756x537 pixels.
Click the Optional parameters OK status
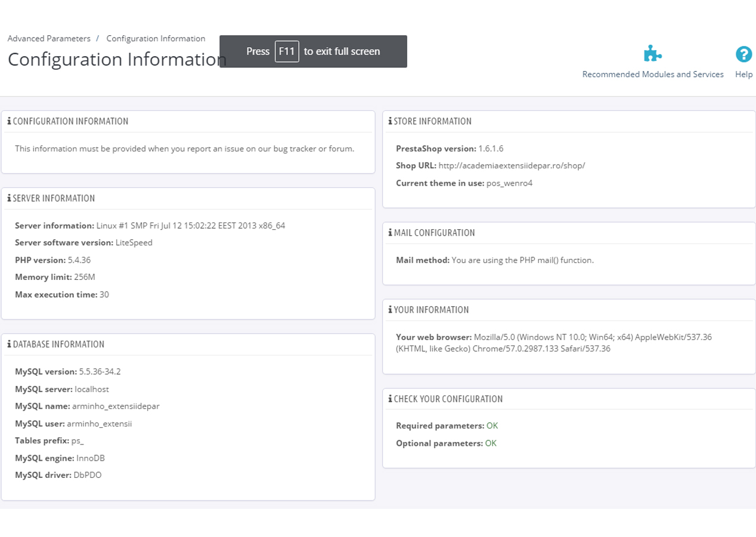point(491,443)
